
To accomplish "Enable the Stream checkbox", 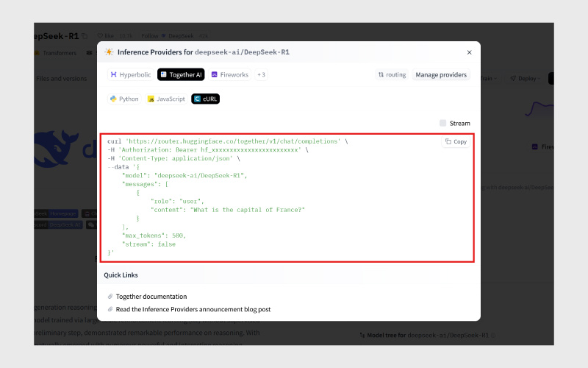I will (x=442, y=123).
